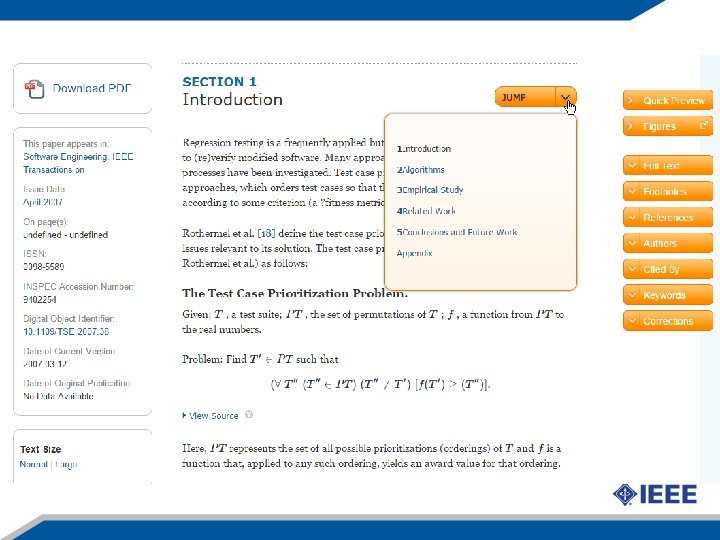Open DOI link 10.1109/TSE.2007.38

(66, 331)
